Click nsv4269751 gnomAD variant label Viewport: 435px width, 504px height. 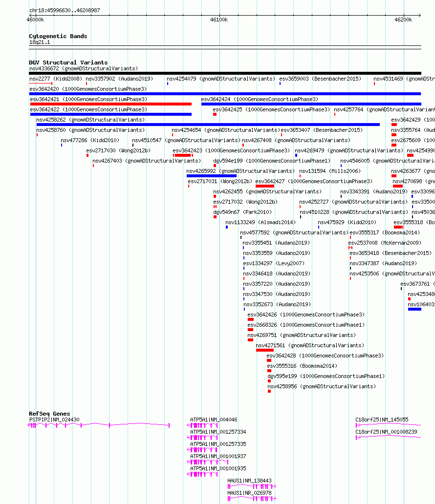[302, 335]
